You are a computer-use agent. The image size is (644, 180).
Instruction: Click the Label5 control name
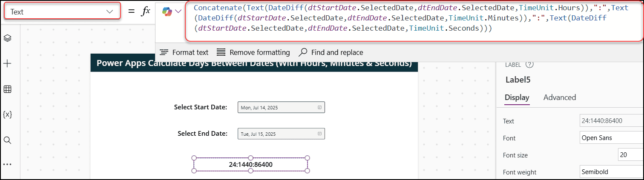pyautogui.click(x=518, y=80)
